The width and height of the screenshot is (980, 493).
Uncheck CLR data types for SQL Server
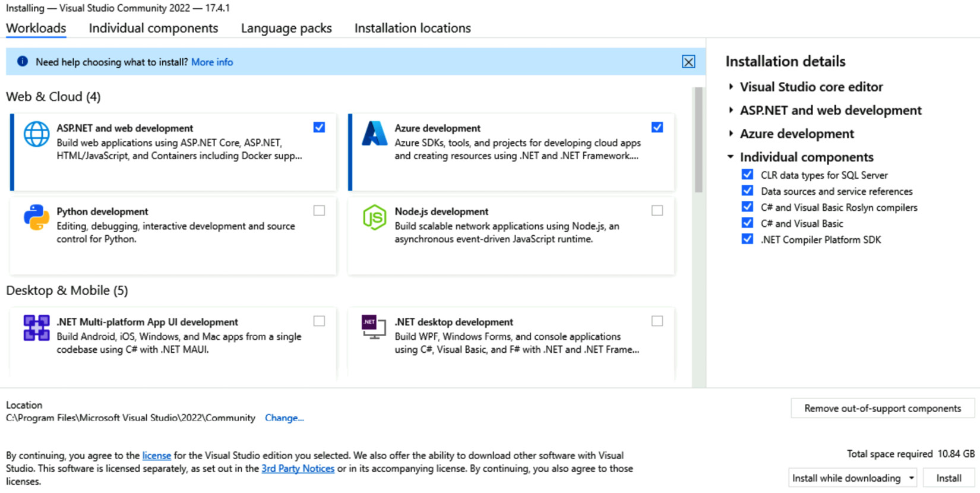tap(747, 174)
